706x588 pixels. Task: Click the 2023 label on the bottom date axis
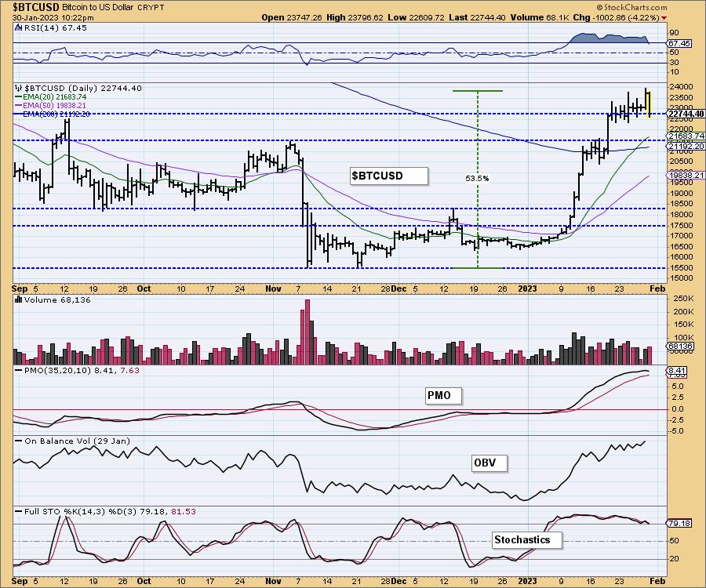click(x=527, y=581)
